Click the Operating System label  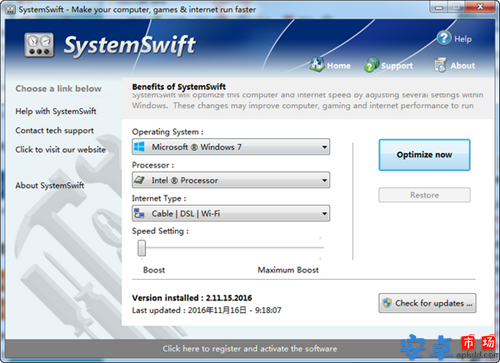(x=168, y=132)
